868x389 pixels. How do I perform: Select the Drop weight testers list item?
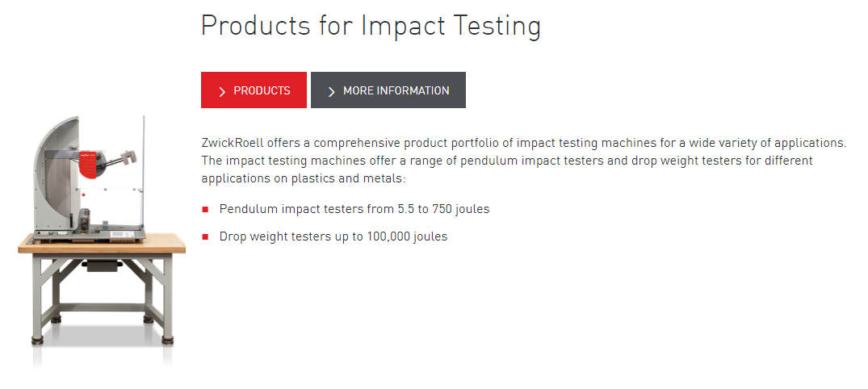pos(333,236)
